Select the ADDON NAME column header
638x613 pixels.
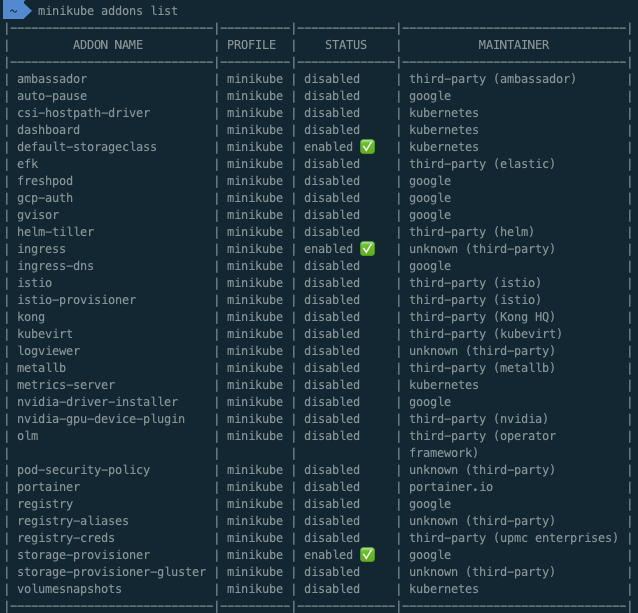(x=108, y=45)
